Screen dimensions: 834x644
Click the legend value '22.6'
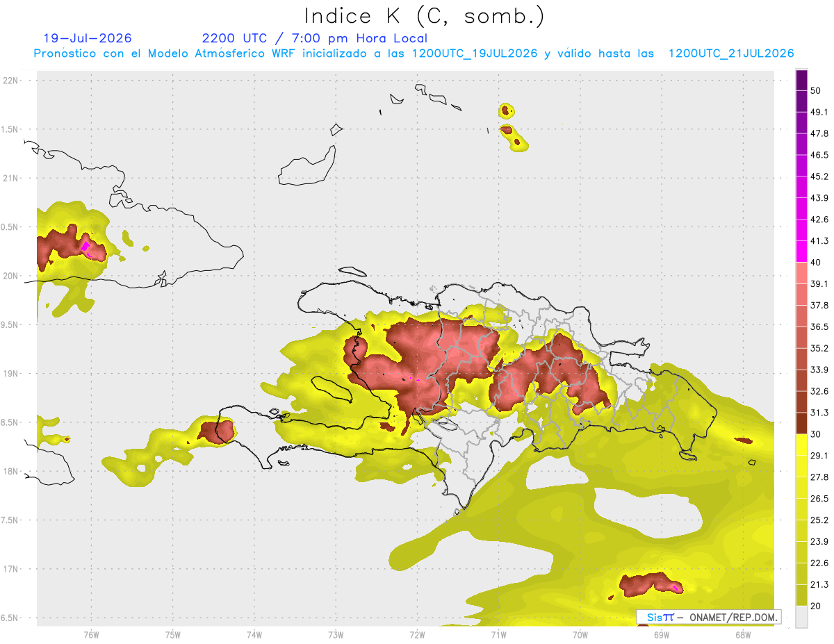[x=819, y=563]
